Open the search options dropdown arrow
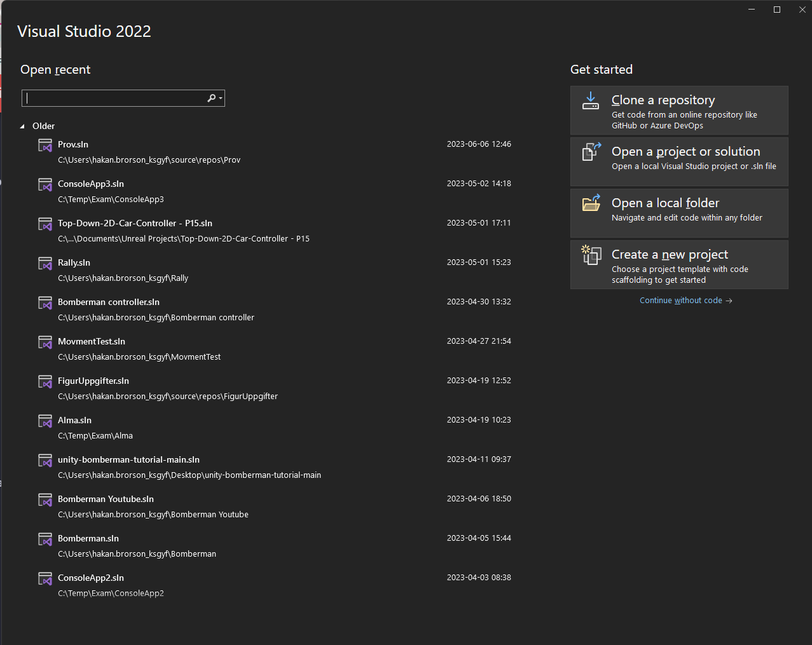812x645 pixels. click(x=221, y=98)
